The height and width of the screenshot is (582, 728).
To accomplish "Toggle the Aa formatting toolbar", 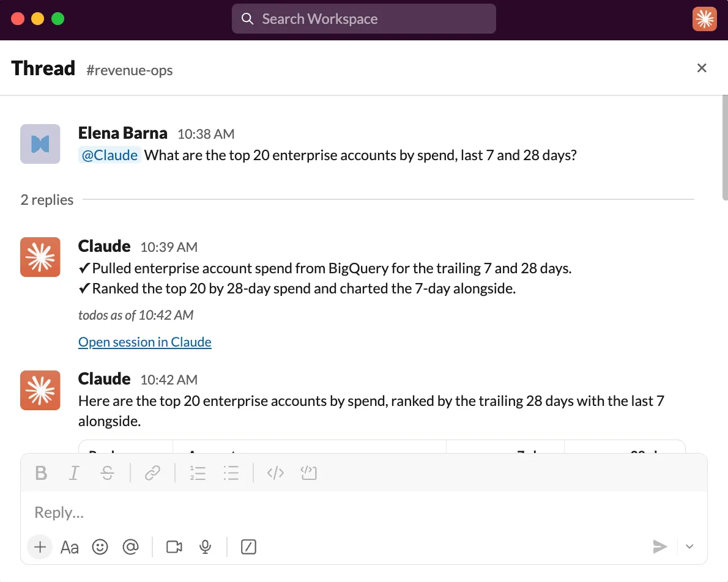I will 70,547.
